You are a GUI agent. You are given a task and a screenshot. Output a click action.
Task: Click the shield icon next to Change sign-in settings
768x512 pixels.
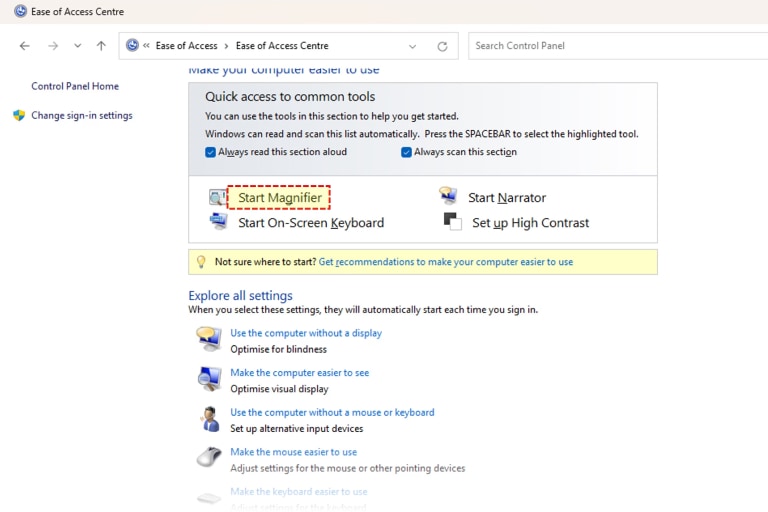click(19, 115)
